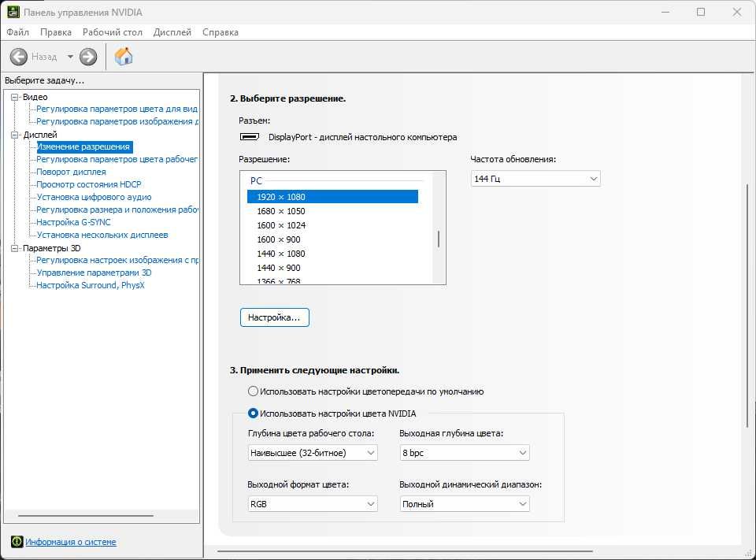Screen dimensions: 756x560
Task: Open the Информация о системе link
Action: (71, 542)
